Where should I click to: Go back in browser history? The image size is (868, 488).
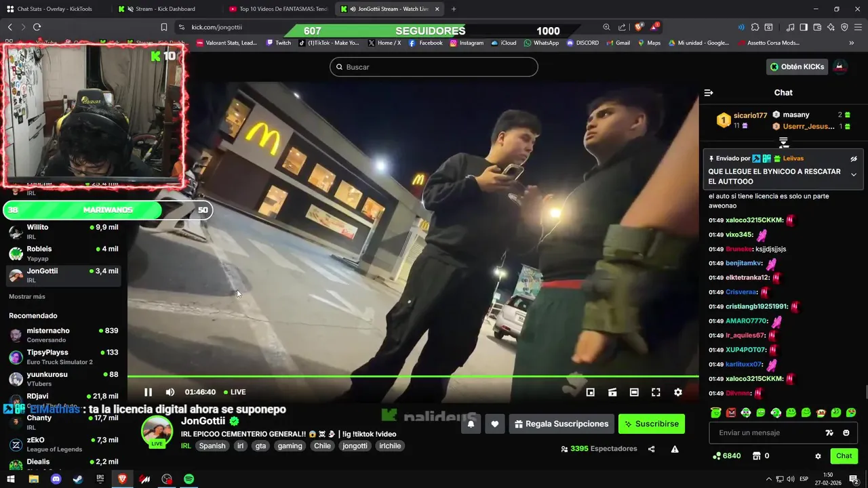pyautogui.click(x=9, y=27)
